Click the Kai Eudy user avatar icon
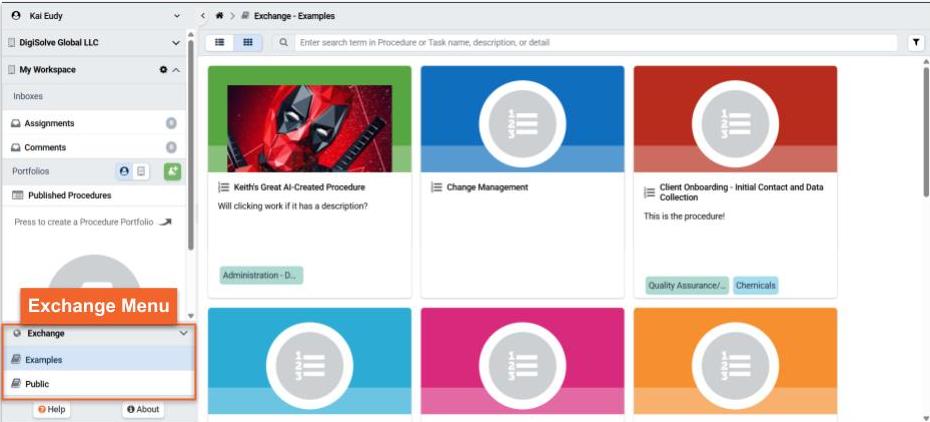Screen dimensions: 930x422 16,16
